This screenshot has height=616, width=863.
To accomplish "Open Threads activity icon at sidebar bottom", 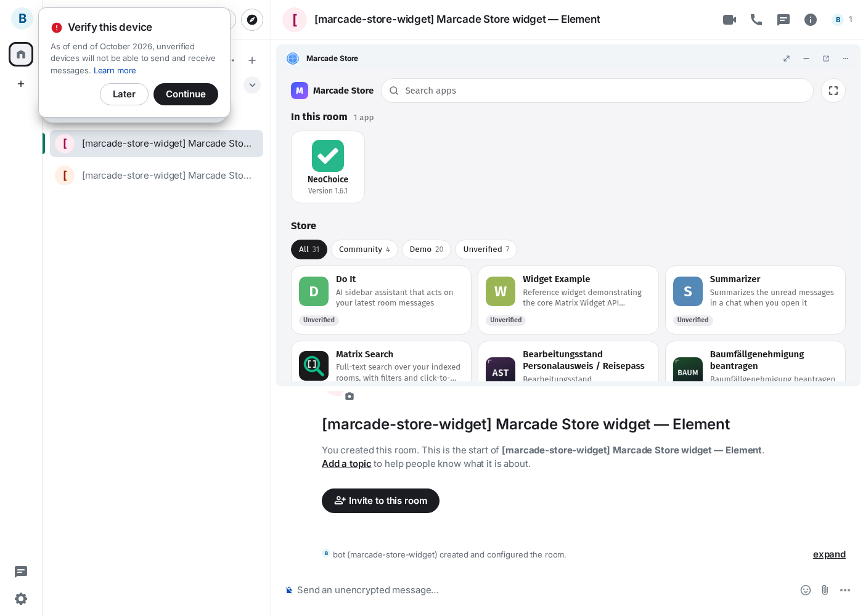I will click(21, 572).
